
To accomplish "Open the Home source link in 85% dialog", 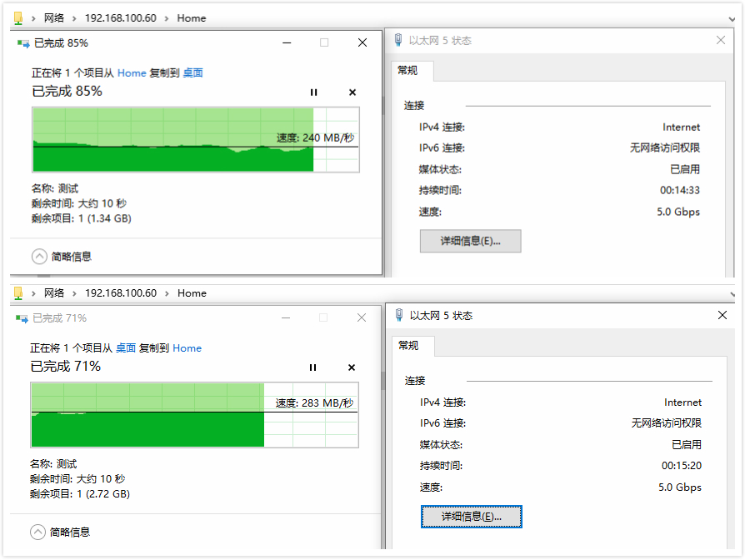I will [132, 72].
